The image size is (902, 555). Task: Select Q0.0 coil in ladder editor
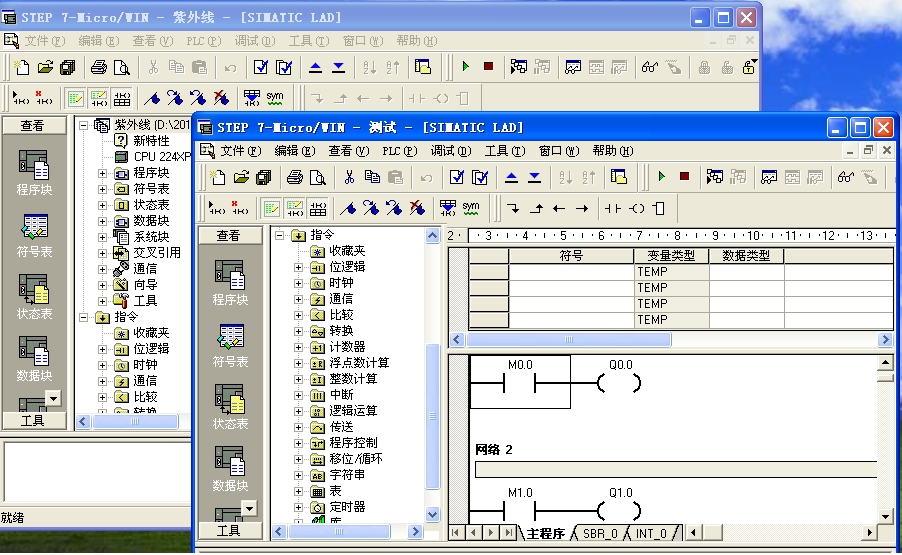620,382
